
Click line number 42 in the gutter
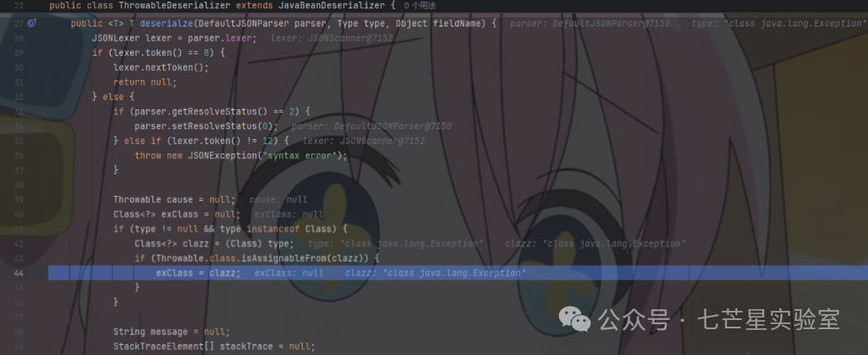click(19, 243)
